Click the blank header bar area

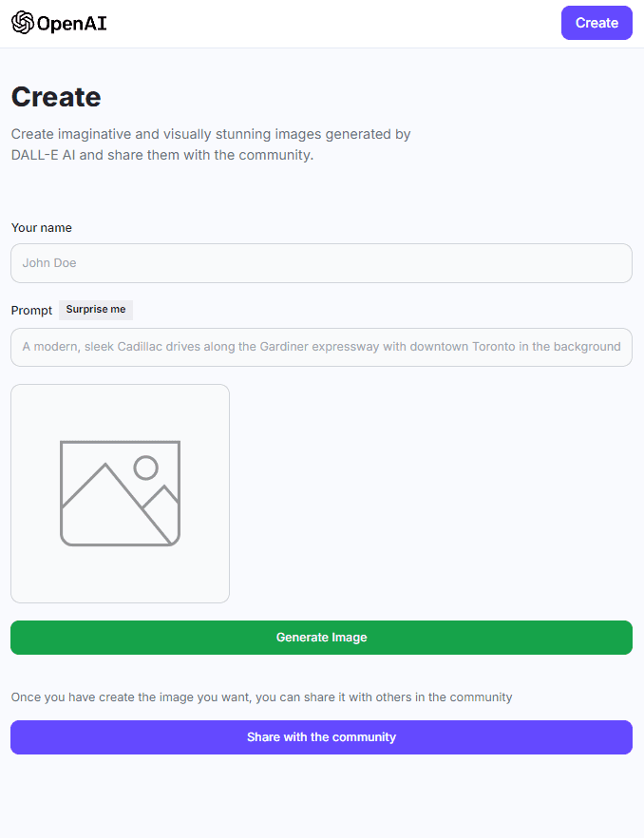[331, 24]
